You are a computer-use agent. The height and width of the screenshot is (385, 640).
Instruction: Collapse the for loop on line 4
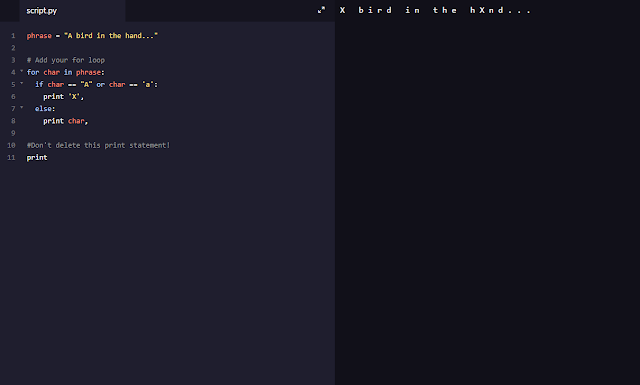22,71
